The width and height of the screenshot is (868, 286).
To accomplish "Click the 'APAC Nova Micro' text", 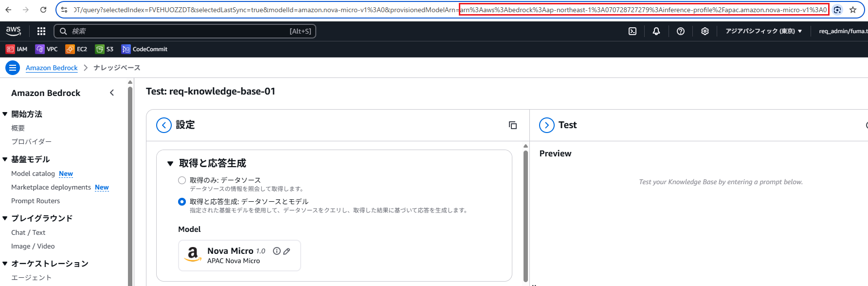I will coord(234,261).
